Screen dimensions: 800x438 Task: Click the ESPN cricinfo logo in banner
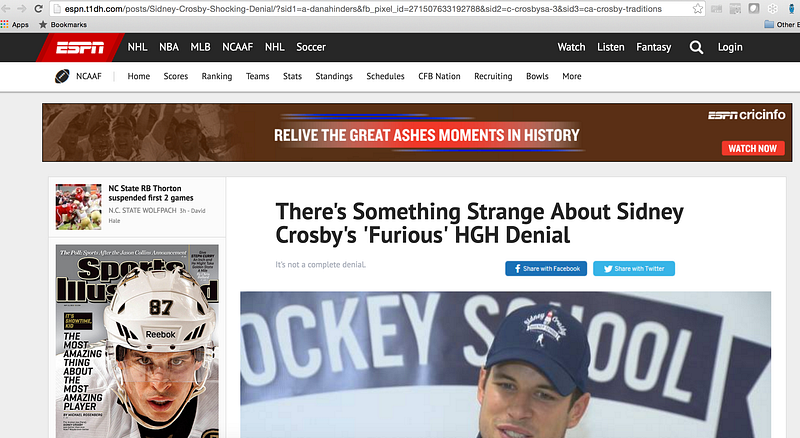pos(746,115)
